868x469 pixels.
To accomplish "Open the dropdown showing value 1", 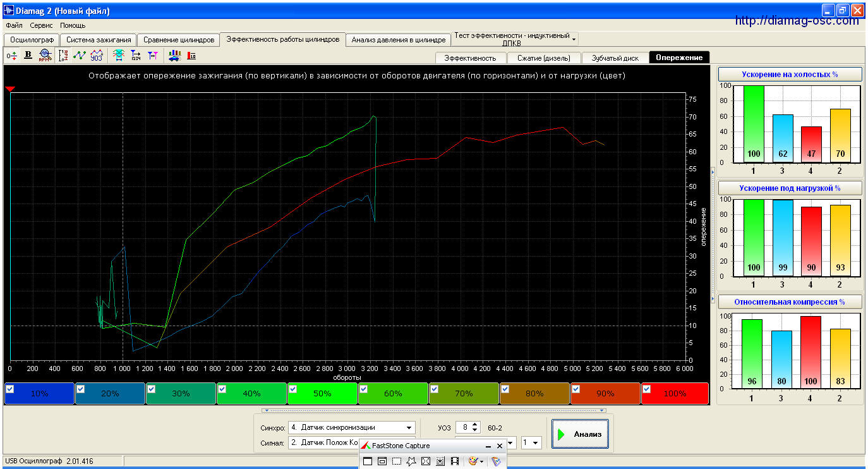I will 531,443.
